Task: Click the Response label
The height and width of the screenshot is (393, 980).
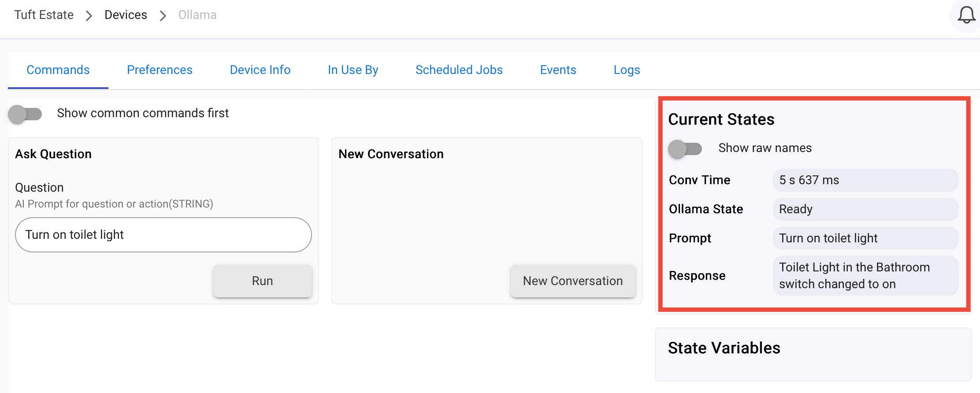Action: [x=697, y=276]
